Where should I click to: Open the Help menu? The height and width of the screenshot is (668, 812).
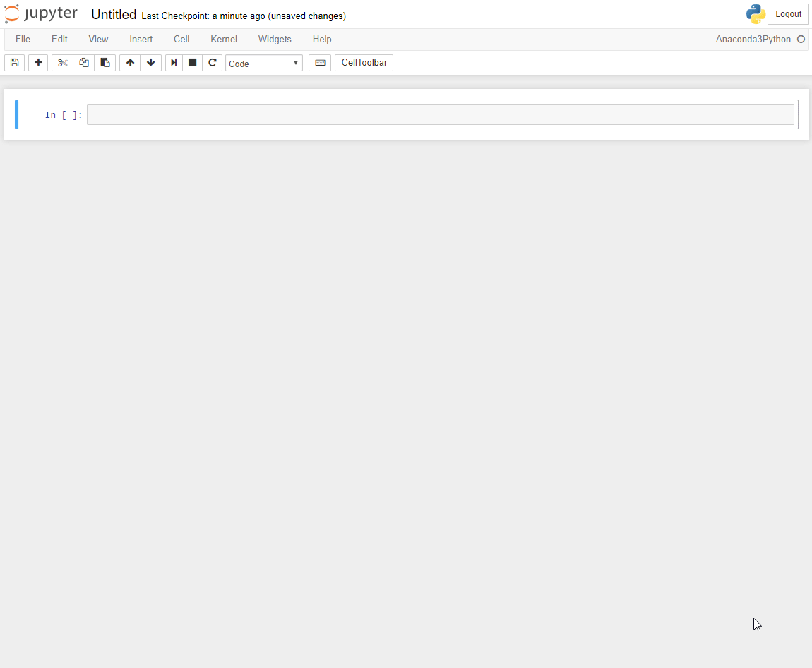[321, 40]
